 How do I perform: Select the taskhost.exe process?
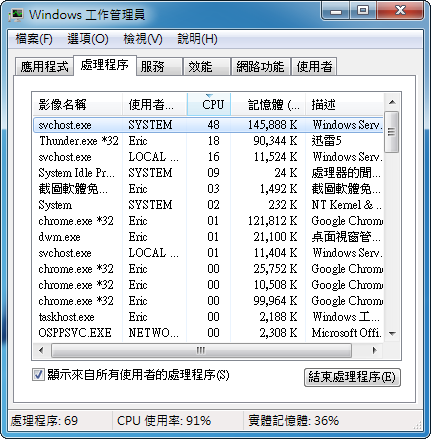coord(208,317)
